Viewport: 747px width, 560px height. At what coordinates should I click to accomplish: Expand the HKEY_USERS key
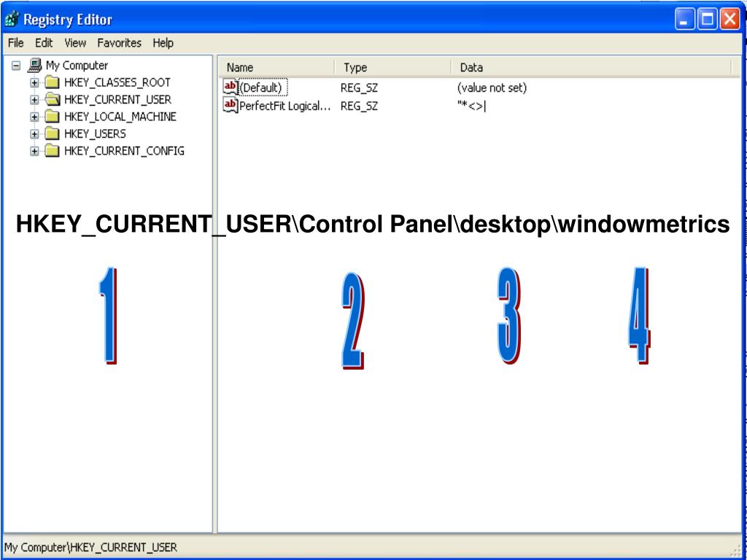click(34, 134)
